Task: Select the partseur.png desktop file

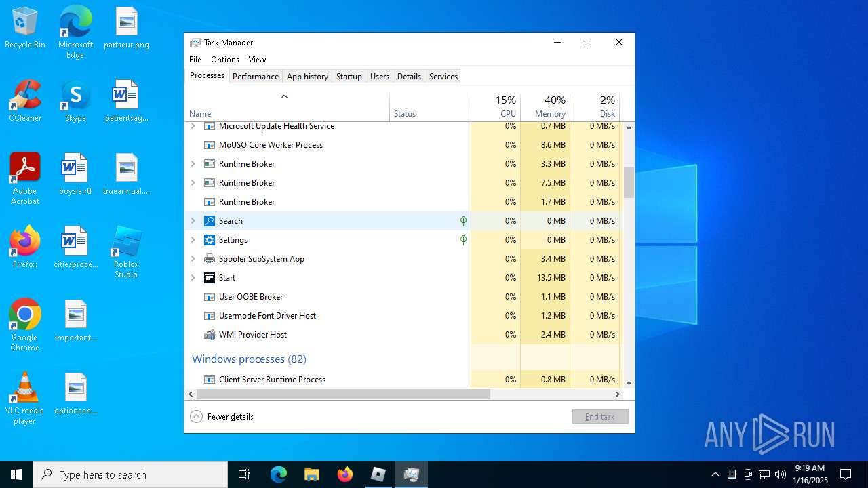Action: click(126, 28)
